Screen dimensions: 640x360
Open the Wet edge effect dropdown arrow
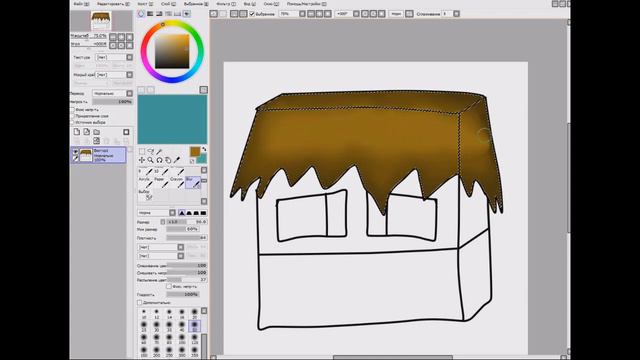click(129, 75)
